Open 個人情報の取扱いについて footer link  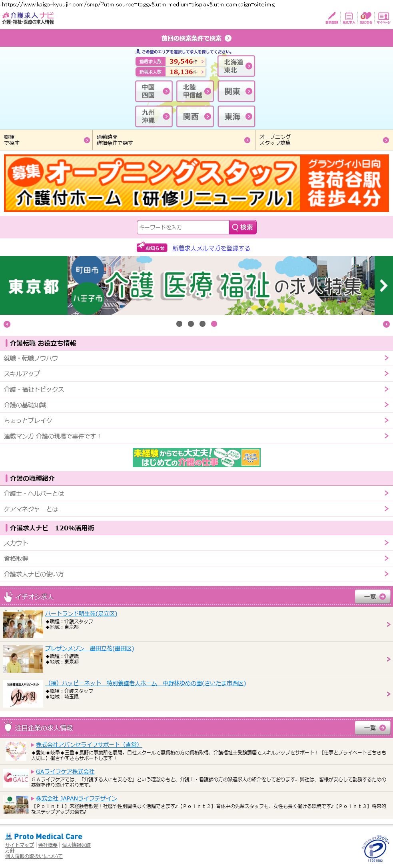pyautogui.click(x=34, y=856)
